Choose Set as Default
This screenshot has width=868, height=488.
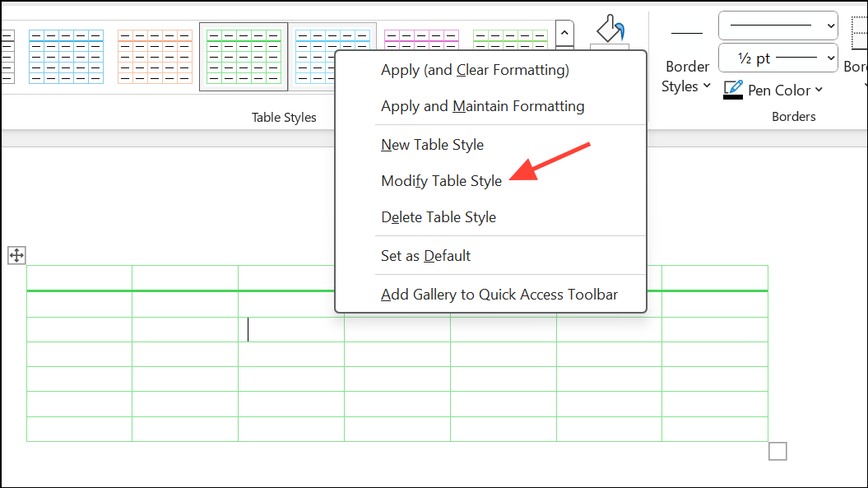coord(425,255)
